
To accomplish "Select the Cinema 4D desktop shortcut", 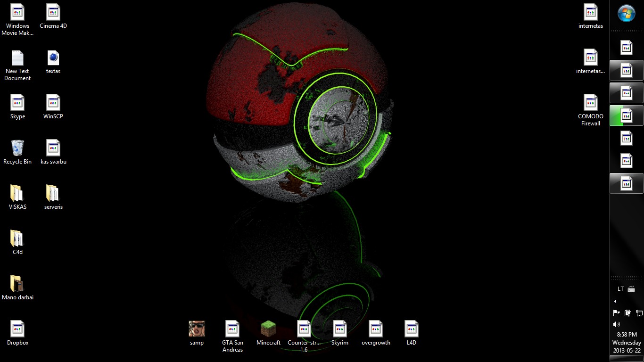I will coord(53,16).
